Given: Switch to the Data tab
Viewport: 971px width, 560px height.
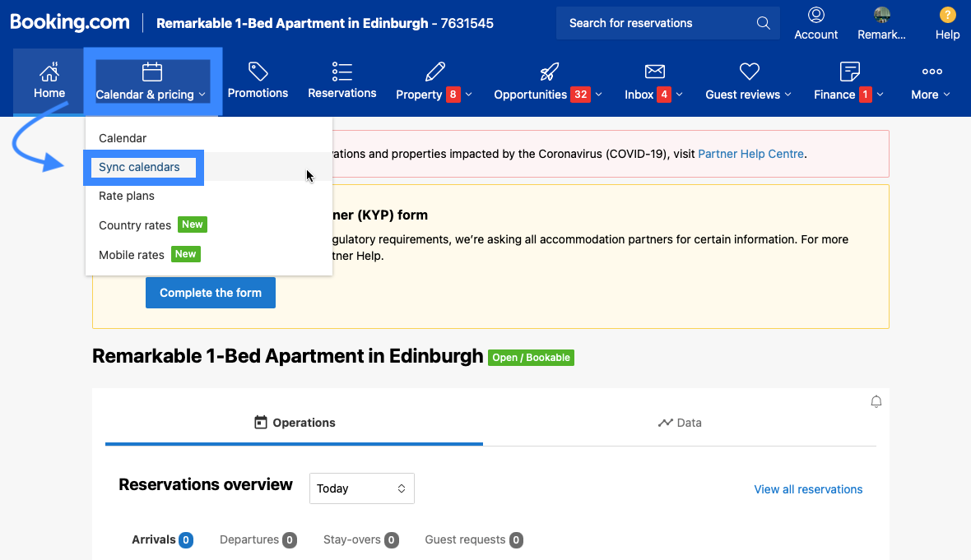Looking at the screenshot, I should [x=680, y=423].
